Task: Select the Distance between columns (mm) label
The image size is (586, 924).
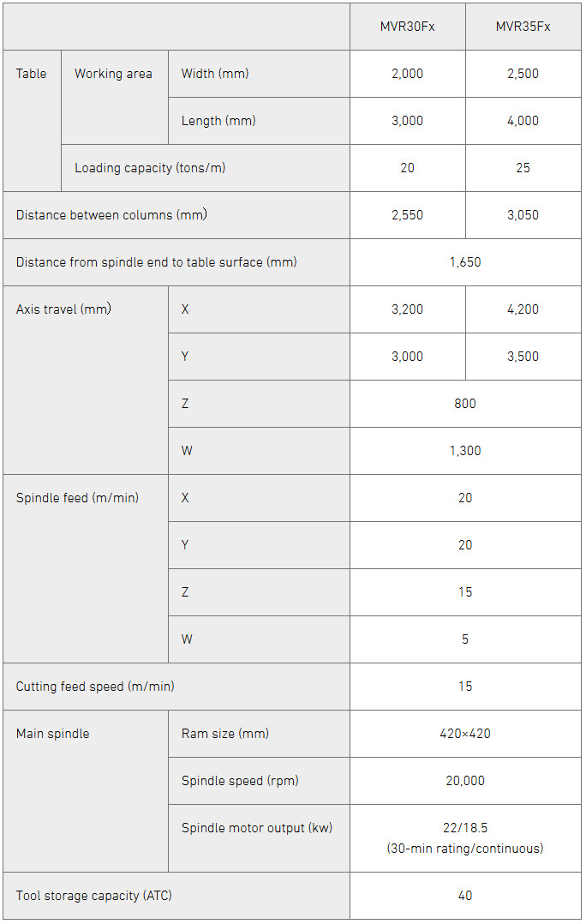Action: (x=111, y=215)
